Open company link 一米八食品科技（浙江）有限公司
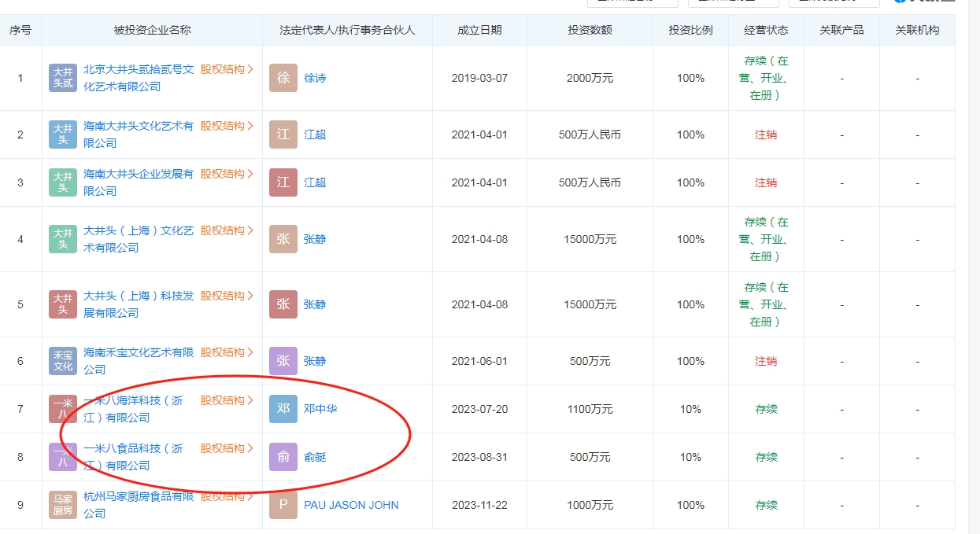The width and height of the screenshot is (980, 534). (134, 457)
